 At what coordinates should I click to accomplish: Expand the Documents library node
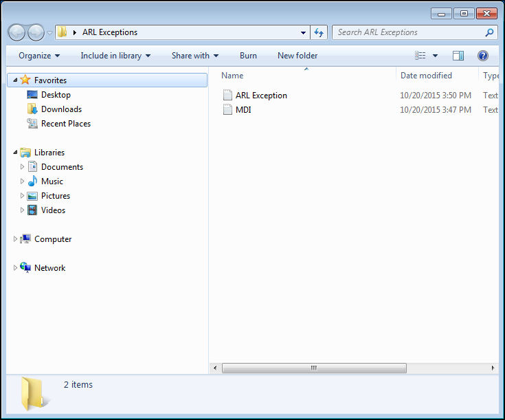(22, 166)
